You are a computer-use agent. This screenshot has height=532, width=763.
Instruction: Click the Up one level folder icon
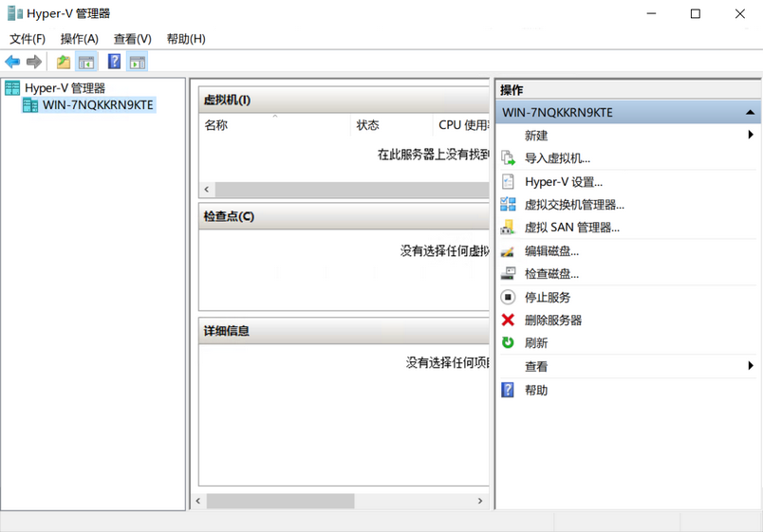tap(64, 62)
